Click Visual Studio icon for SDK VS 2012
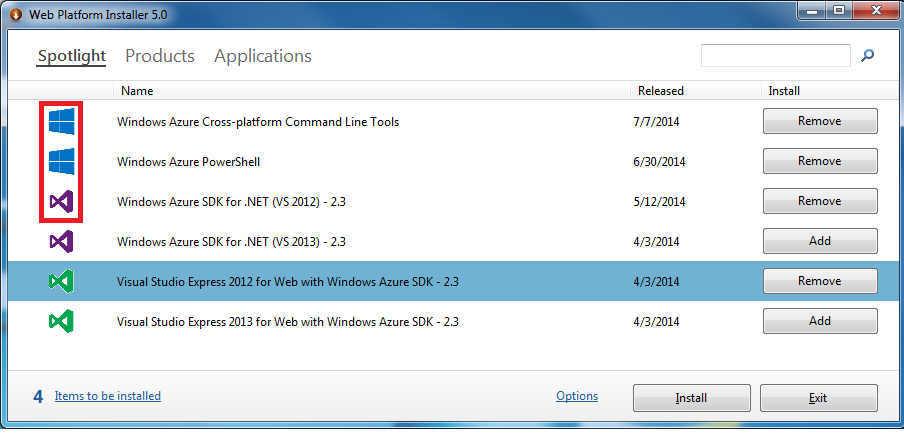 [61, 201]
